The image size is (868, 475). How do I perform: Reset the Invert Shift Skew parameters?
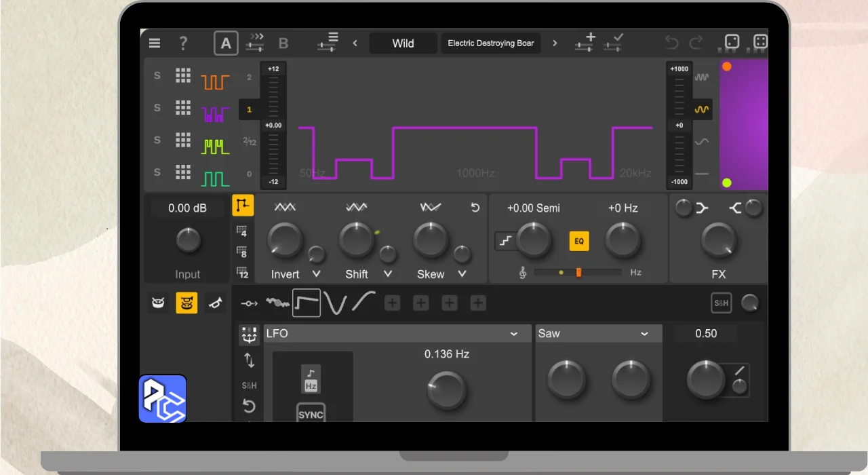(x=475, y=208)
